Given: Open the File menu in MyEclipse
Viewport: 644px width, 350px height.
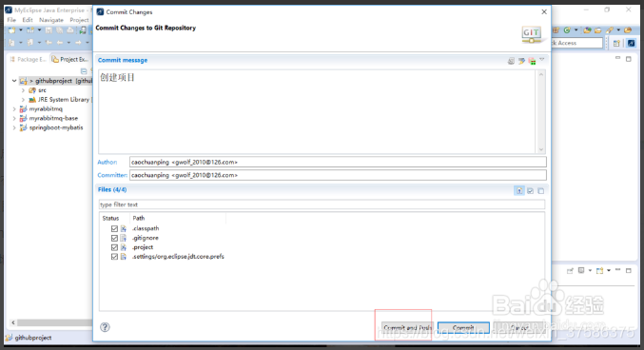Looking at the screenshot, I should click(x=11, y=20).
